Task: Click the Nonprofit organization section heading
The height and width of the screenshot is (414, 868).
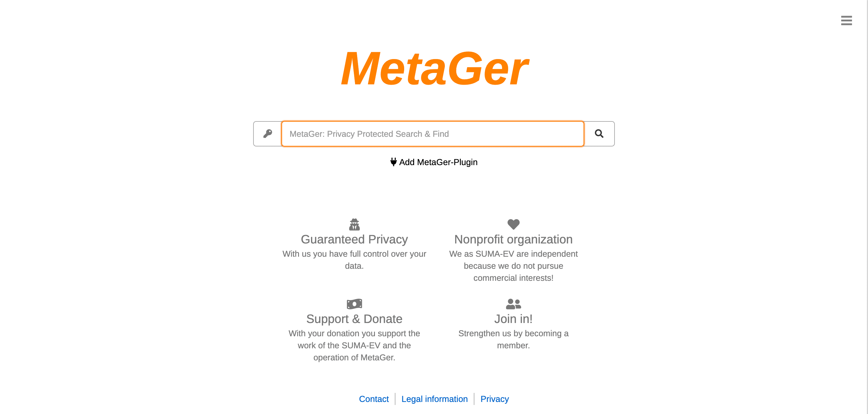Action: pyautogui.click(x=513, y=239)
